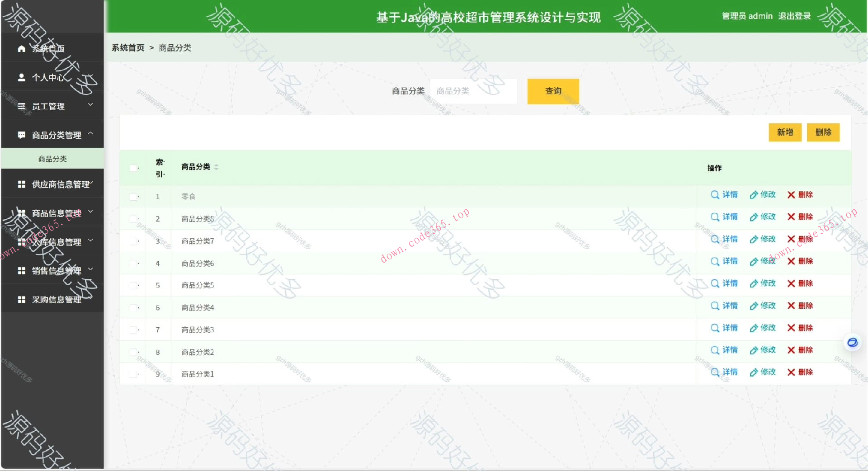Toggle the 商品分类 column sort arrows
868x471 pixels.
point(217,167)
